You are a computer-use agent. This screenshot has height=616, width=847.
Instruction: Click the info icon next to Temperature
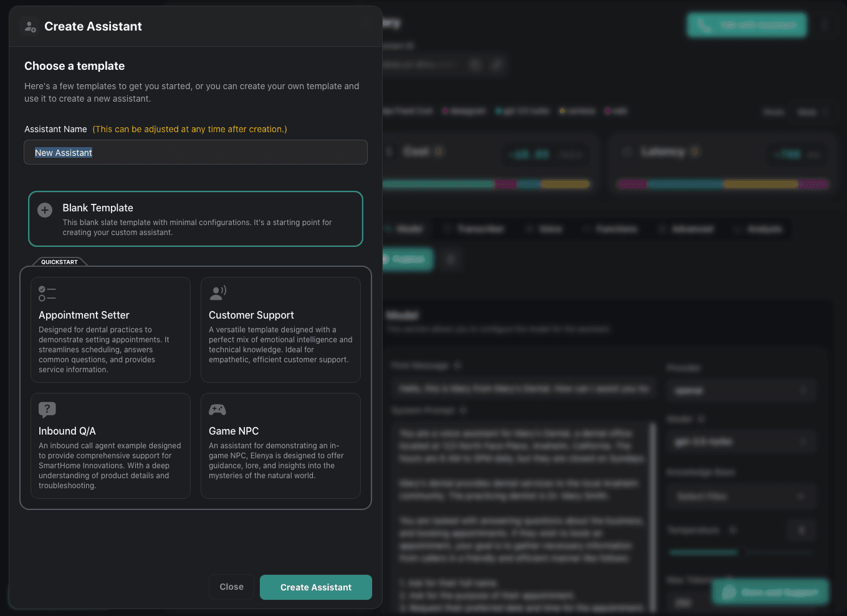pos(734,530)
